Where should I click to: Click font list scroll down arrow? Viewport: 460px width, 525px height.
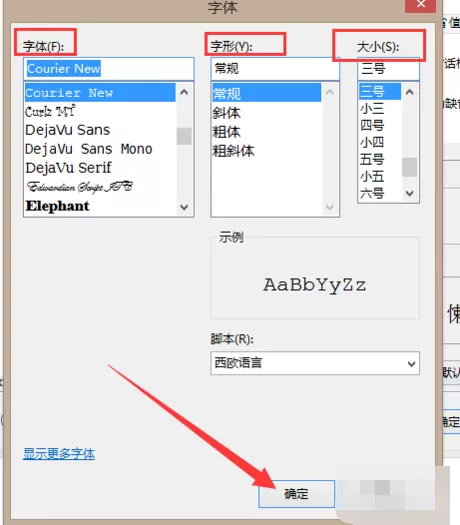184,208
